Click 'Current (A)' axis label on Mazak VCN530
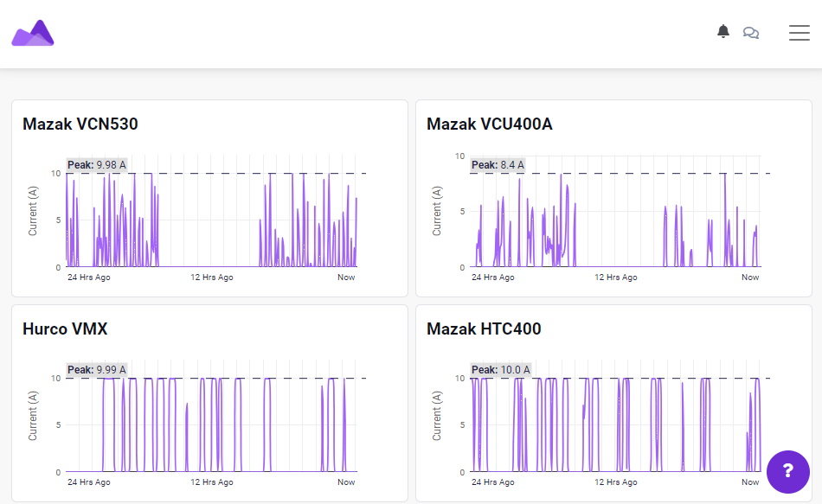 pyautogui.click(x=33, y=211)
